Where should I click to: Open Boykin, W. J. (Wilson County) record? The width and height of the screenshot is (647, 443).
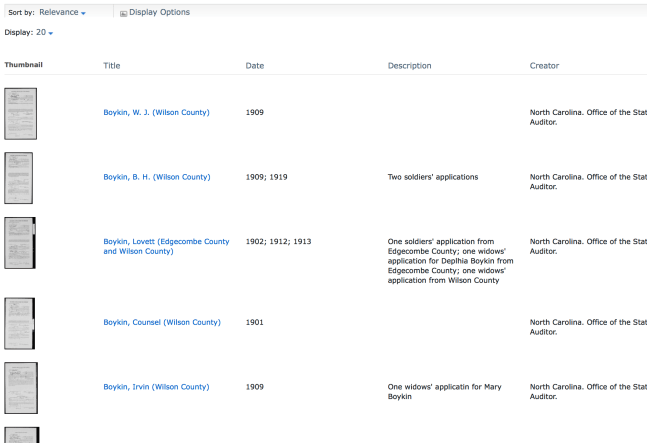[156, 112]
